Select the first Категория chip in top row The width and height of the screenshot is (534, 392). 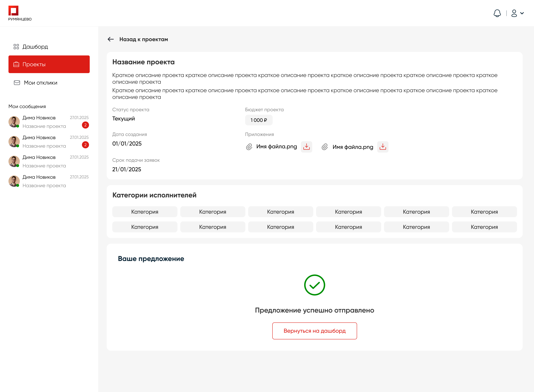point(145,212)
